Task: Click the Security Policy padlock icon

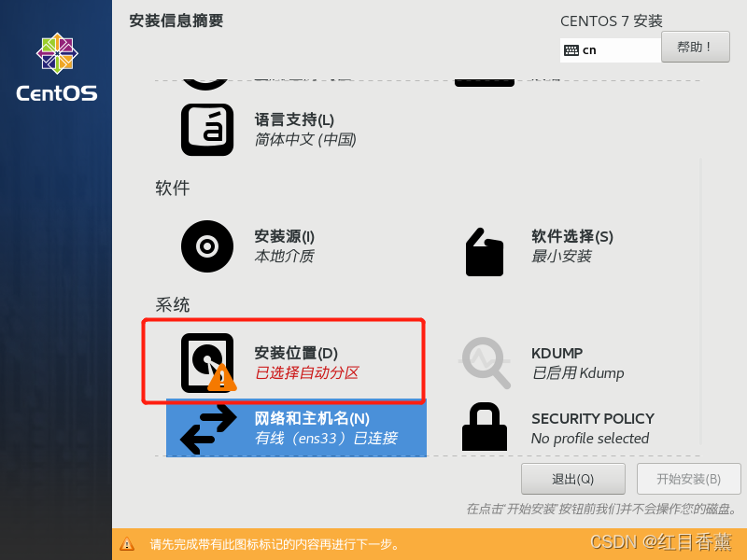Action: (x=485, y=427)
